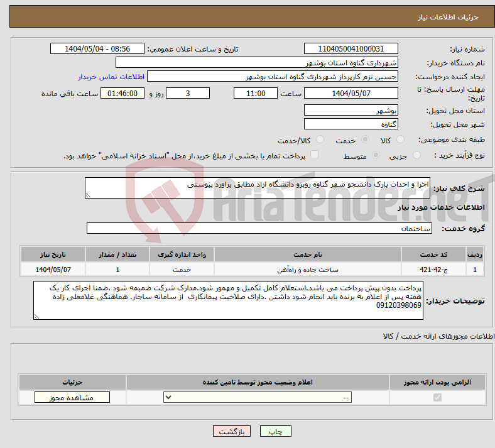The width and height of the screenshot is (495, 448).
Task: Click the service name cell ساخت جاده و راه‌آهن
Action: click(308, 270)
